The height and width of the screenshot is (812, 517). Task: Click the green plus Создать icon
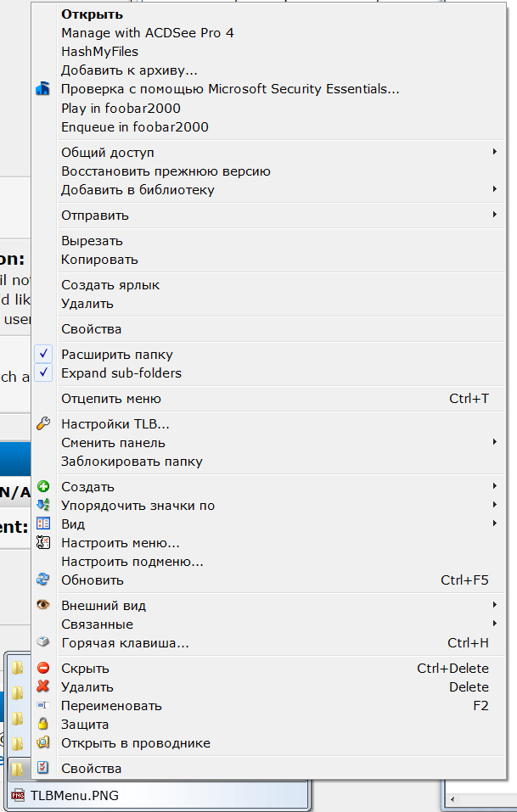coord(43,486)
